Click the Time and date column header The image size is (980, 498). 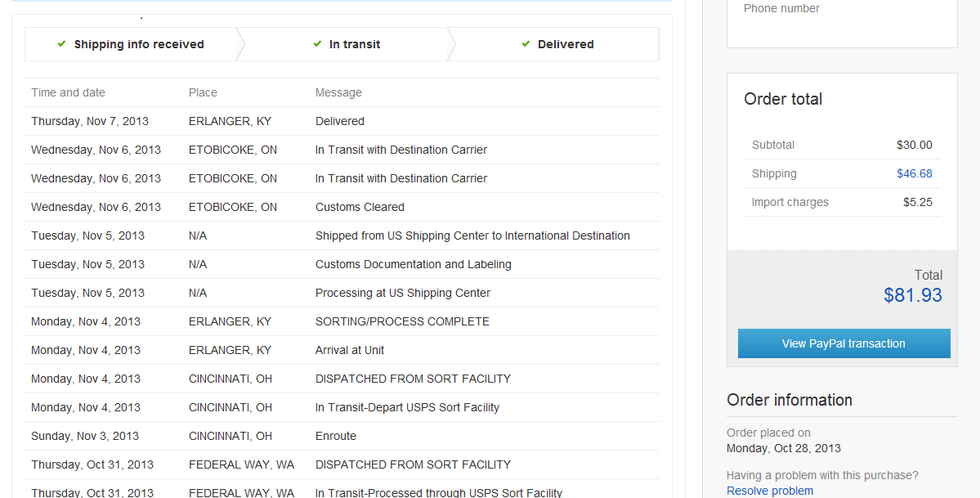point(68,92)
